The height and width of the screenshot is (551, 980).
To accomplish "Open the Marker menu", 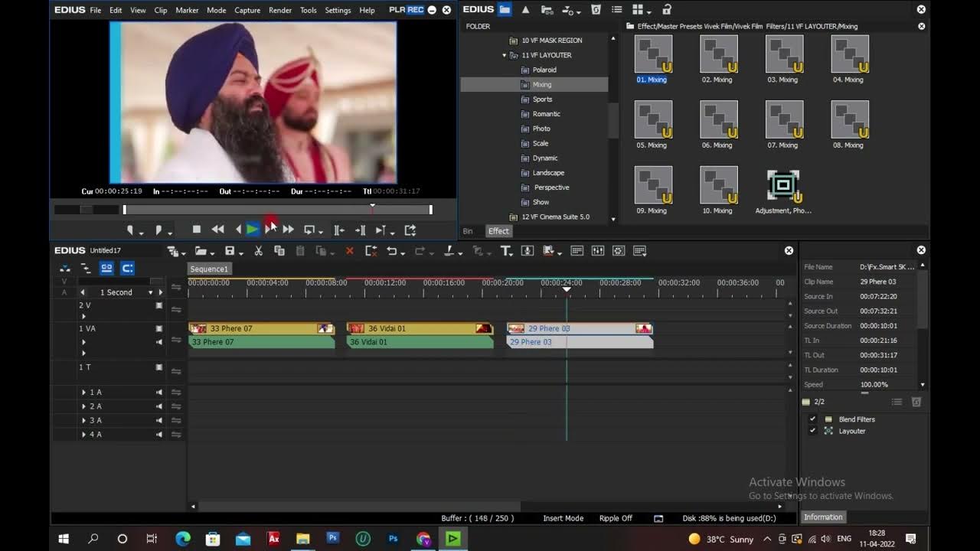I will click(187, 10).
